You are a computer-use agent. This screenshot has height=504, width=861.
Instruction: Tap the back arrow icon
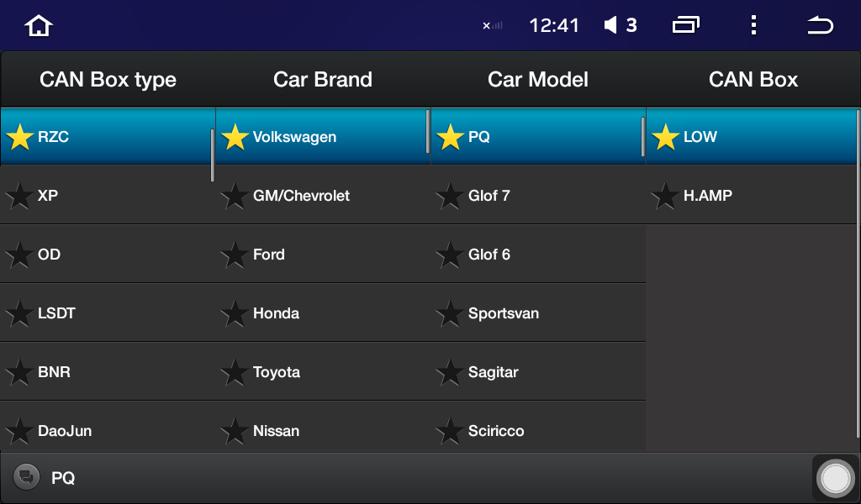pos(820,25)
